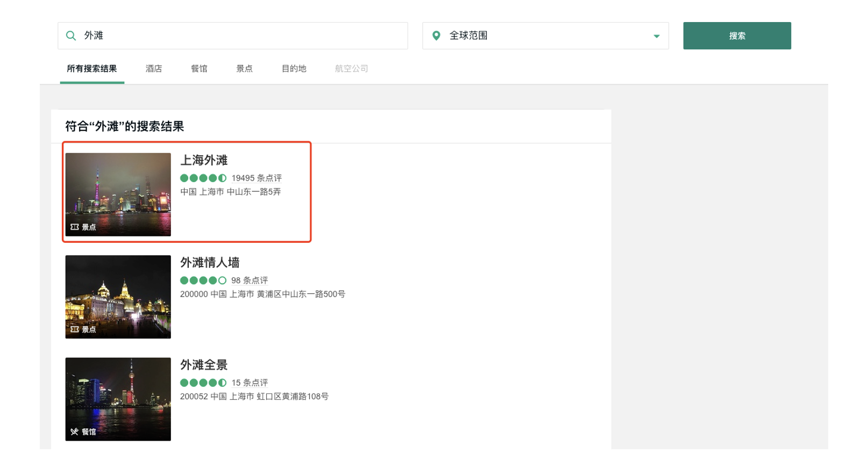Click the green location pin icon
Viewport: 868px width, 460px height.
click(x=436, y=35)
